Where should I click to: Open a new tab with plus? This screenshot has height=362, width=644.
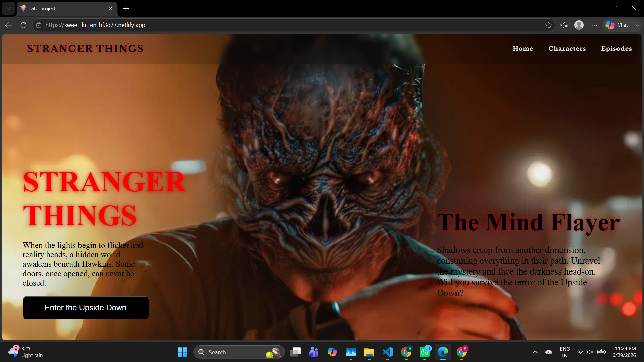point(126,9)
